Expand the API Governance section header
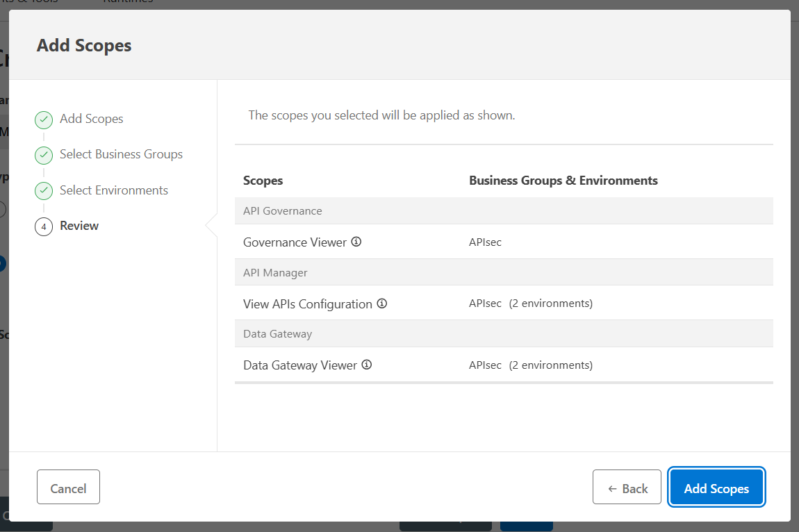This screenshot has height=532, width=799. pyautogui.click(x=283, y=210)
